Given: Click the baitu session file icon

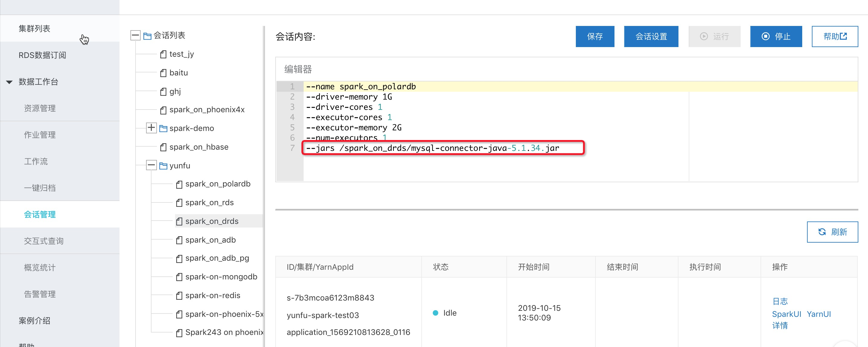Looking at the screenshot, I should tap(163, 73).
